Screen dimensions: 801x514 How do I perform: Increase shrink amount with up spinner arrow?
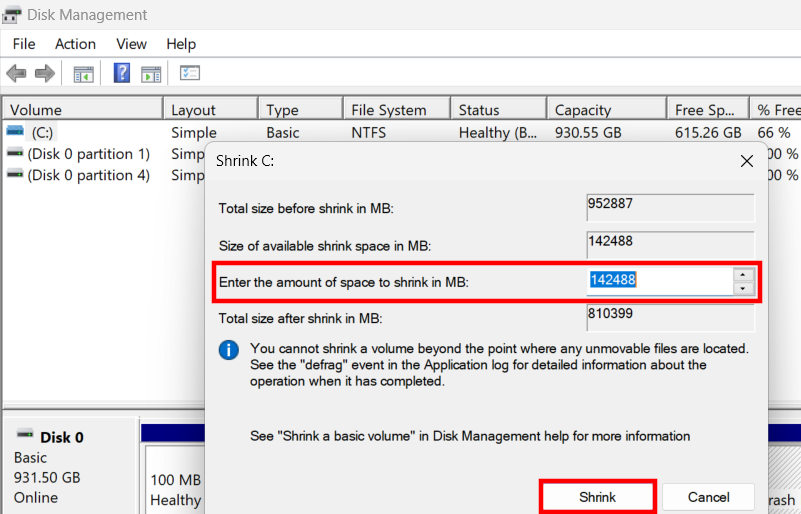coord(742,274)
